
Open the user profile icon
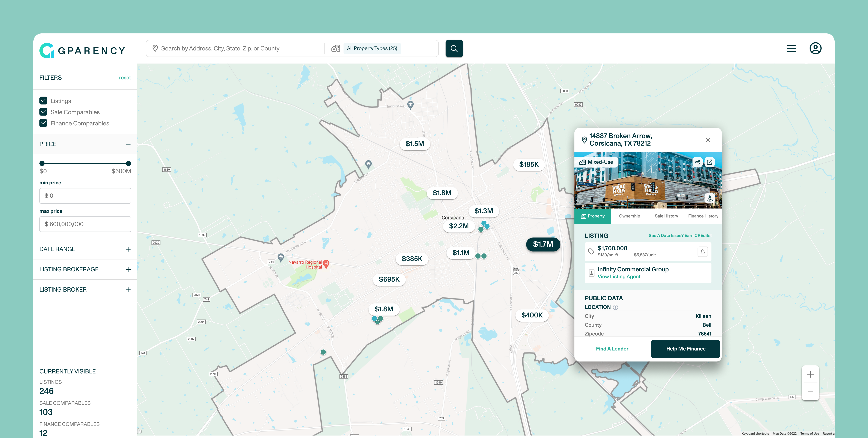point(815,49)
